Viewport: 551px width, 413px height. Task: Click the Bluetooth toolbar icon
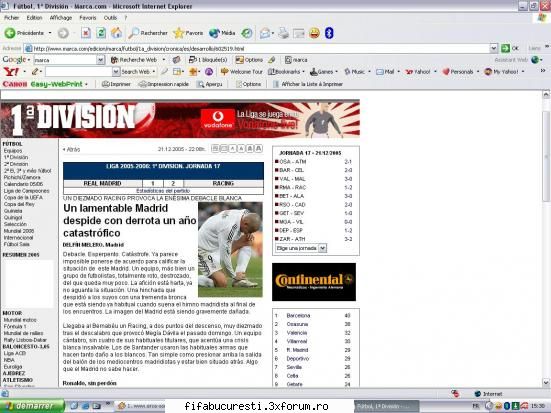click(329, 33)
